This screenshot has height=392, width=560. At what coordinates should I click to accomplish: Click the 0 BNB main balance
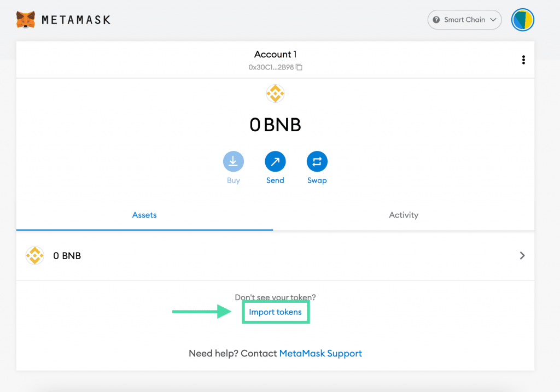(x=275, y=125)
